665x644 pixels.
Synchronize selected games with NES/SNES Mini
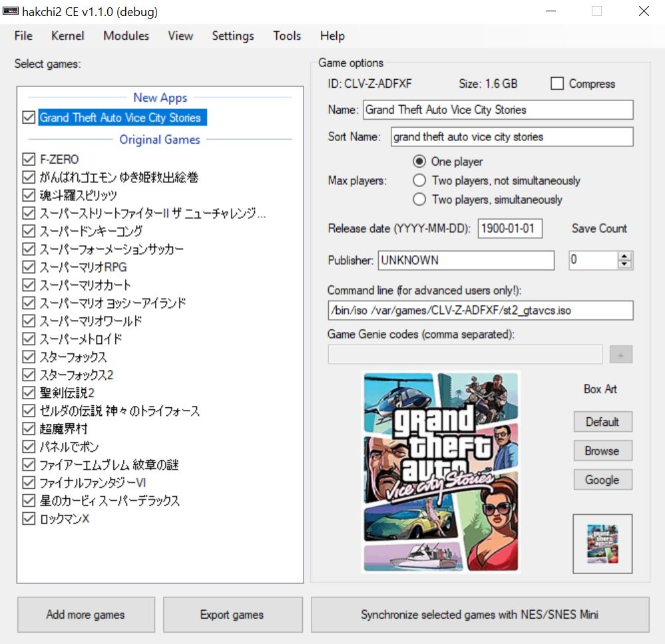coord(480,615)
